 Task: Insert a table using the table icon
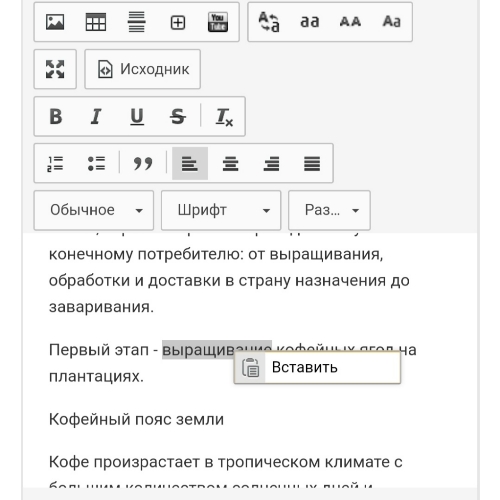pos(96,22)
